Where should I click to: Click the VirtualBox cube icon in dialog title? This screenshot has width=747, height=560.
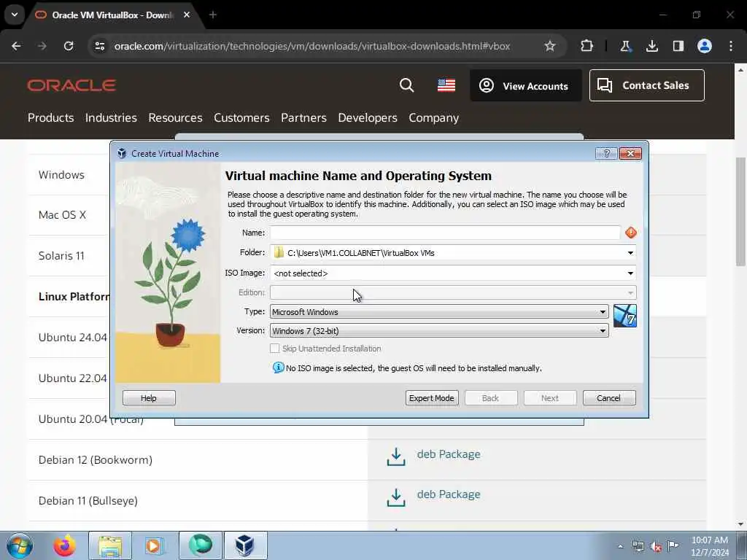122,153
